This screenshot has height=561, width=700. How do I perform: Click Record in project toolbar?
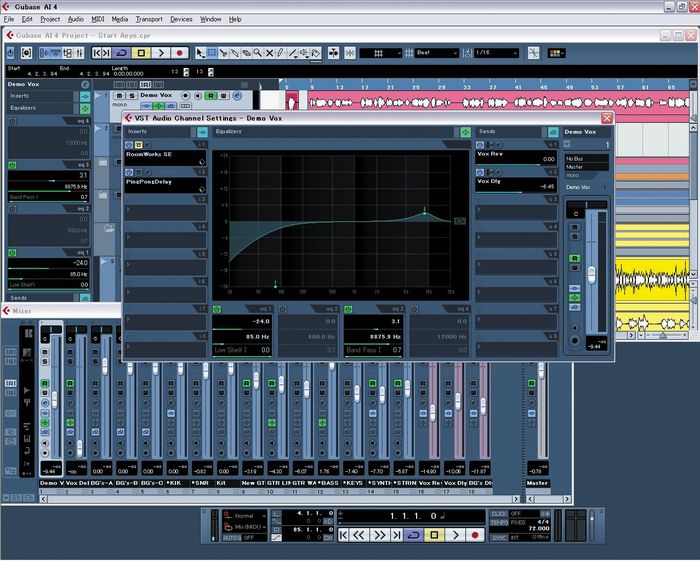180,53
